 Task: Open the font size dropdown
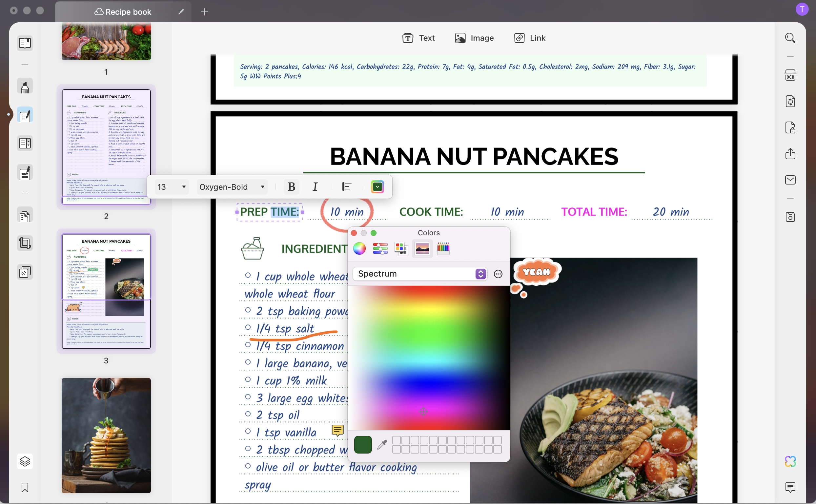171,187
